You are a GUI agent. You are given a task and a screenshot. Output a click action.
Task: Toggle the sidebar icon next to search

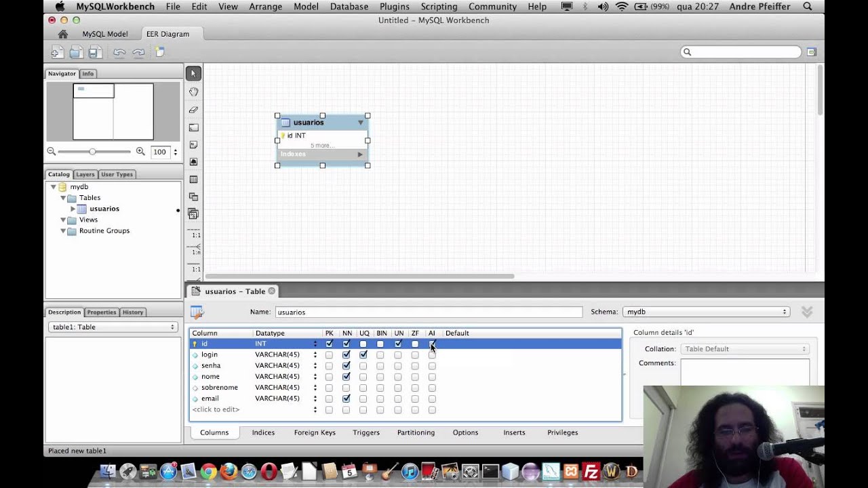coord(812,52)
